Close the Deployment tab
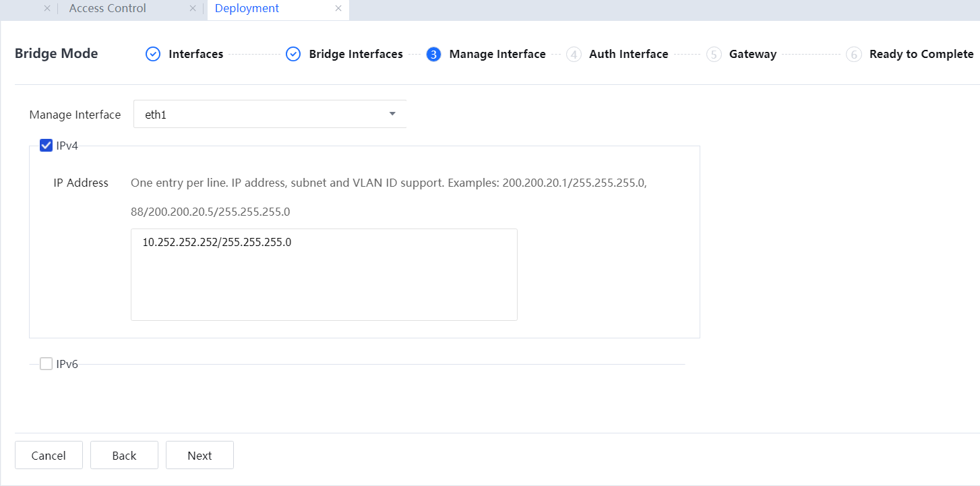 [x=338, y=9]
